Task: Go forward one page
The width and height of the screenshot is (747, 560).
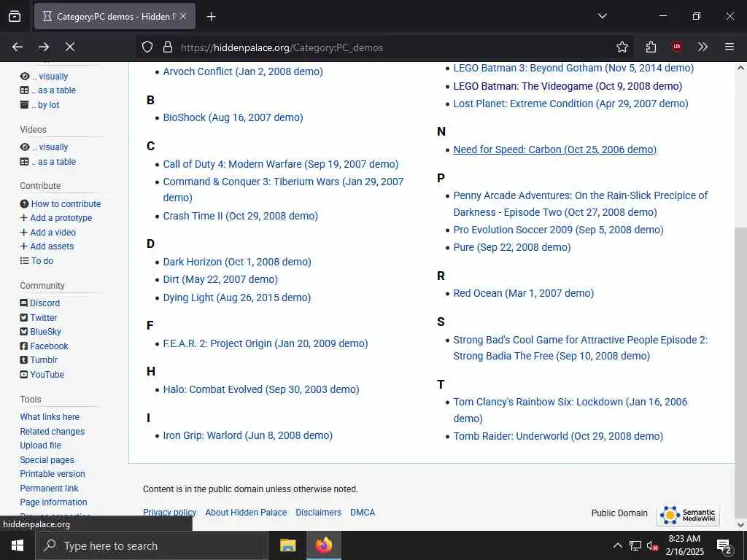Action: 44,47
